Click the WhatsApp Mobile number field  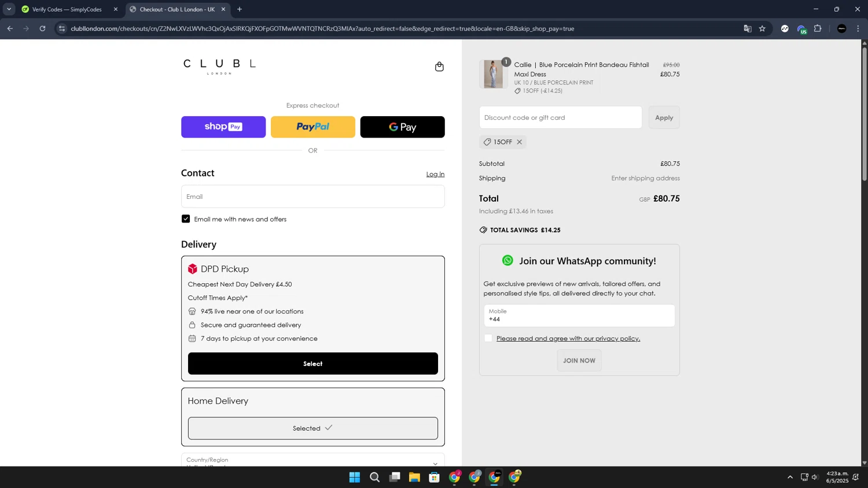pyautogui.click(x=579, y=316)
